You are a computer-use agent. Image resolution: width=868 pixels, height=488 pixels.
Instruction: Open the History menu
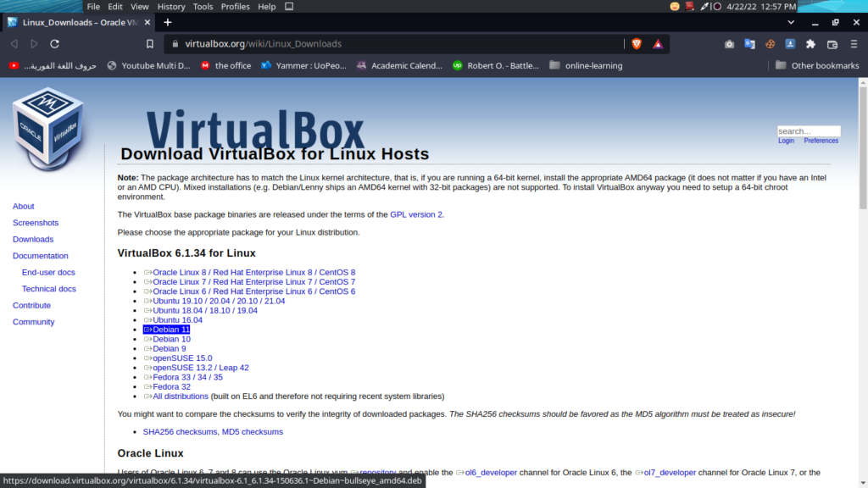point(170,6)
